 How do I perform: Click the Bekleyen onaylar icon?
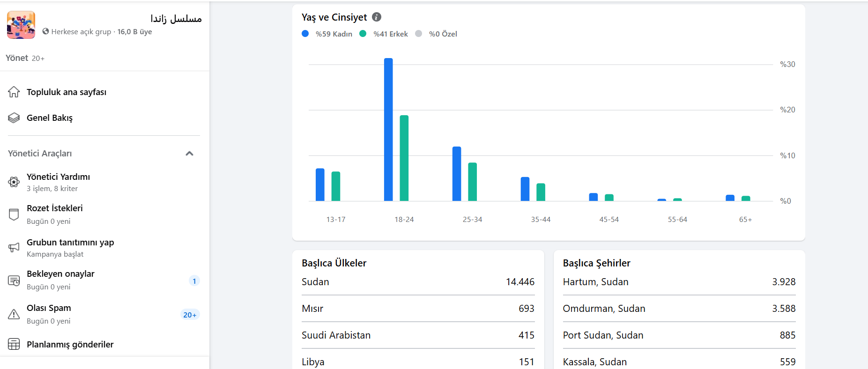pyautogui.click(x=14, y=280)
